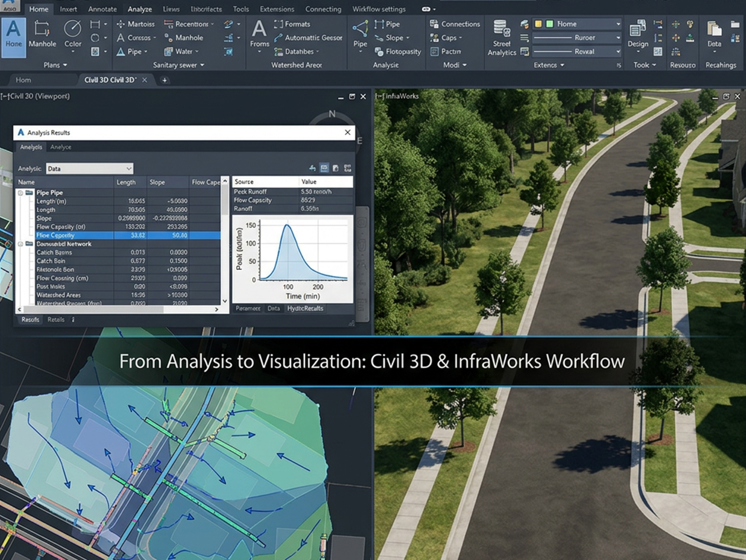
Task: Select the Manhole item in Sanitary sewer panel
Action: point(183,38)
